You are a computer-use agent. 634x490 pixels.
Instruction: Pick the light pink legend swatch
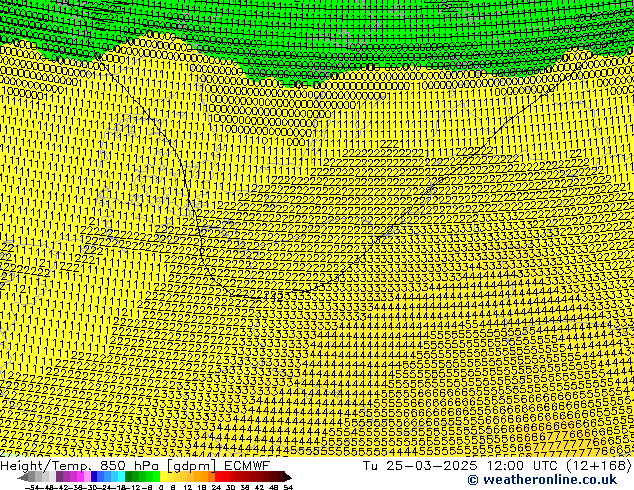click(x=87, y=477)
